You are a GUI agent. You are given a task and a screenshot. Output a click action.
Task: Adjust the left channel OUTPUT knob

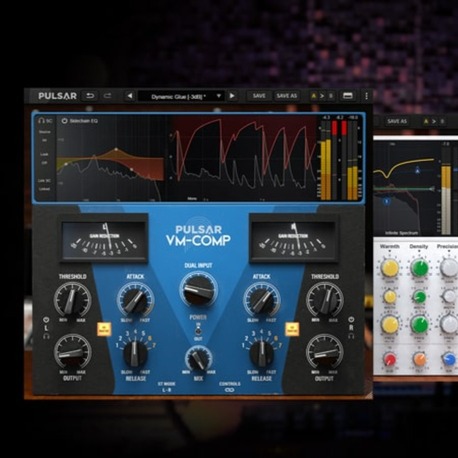pyautogui.click(x=72, y=352)
